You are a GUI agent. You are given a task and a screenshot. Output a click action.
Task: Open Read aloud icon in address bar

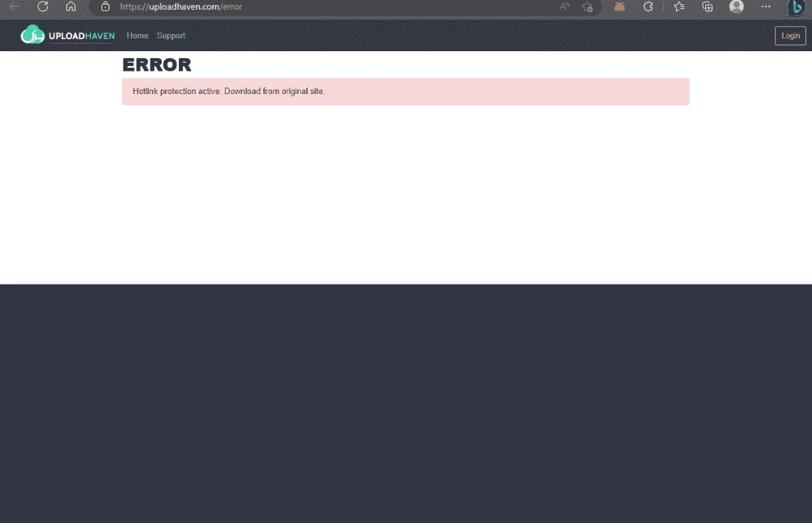(565, 7)
